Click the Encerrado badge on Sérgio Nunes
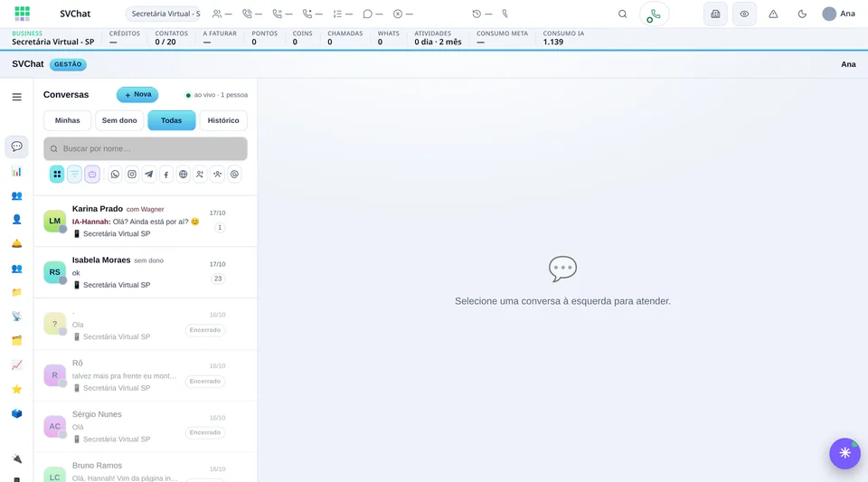Viewport: 868px width, 482px height. [205, 433]
